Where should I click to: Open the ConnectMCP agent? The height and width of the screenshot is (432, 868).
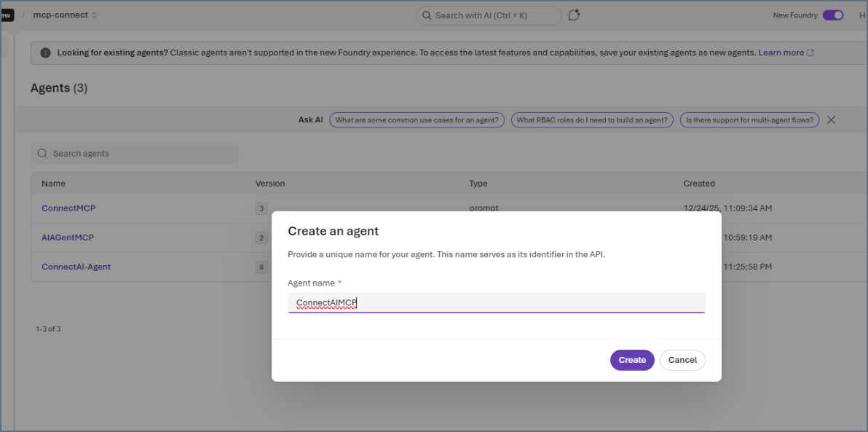click(68, 208)
